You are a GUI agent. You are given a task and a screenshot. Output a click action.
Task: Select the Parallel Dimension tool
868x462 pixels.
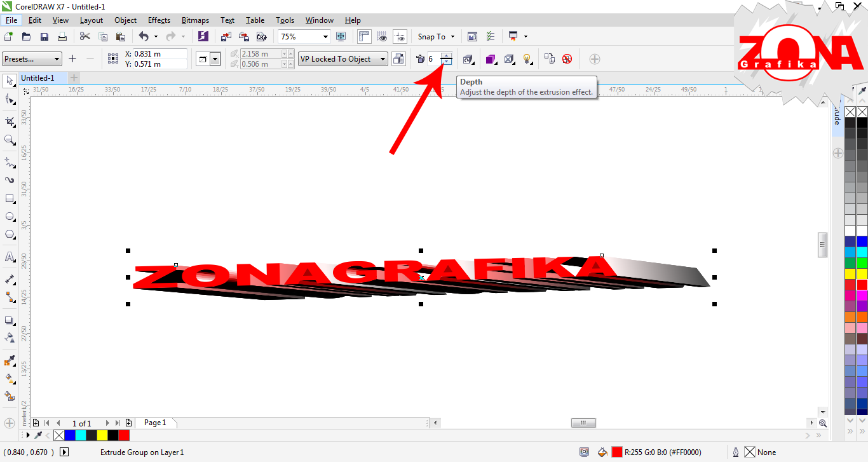(x=10, y=280)
